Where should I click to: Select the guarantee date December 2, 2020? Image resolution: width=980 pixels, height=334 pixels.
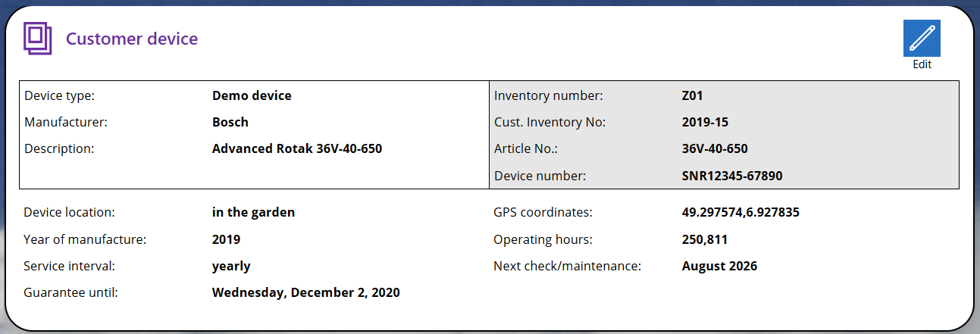(306, 292)
